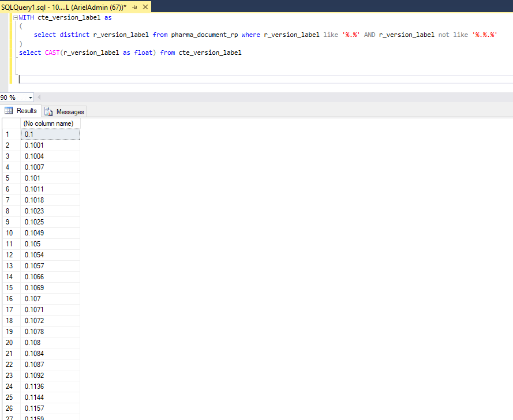This screenshot has height=420, width=513.
Task: Click the float keyword in query
Action: point(143,52)
